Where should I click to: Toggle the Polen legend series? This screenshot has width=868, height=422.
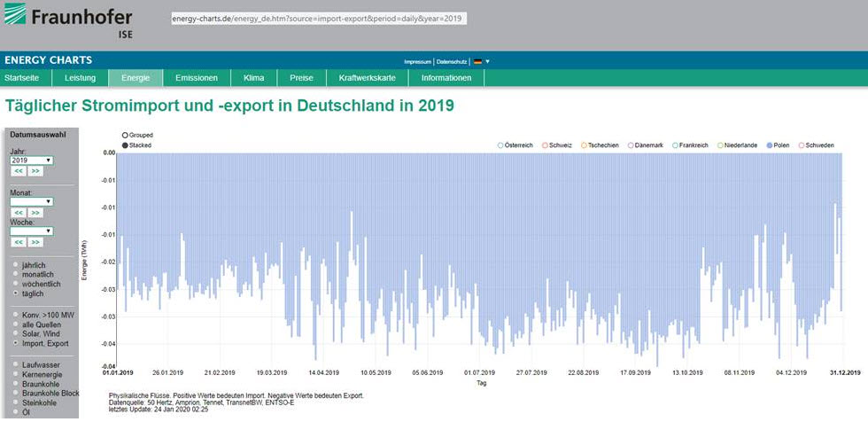click(x=780, y=145)
